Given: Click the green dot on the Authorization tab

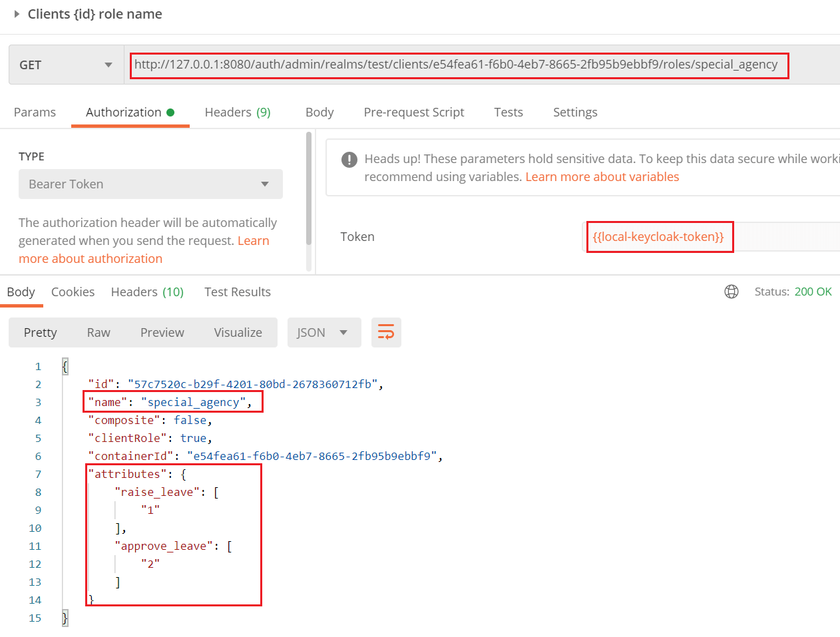Looking at the screenshot, I should tap(171, 111).
